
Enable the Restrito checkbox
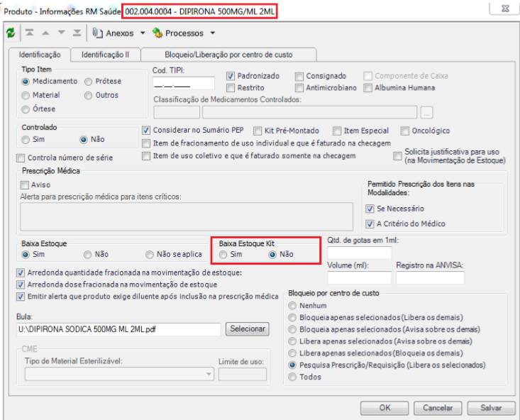231,88
